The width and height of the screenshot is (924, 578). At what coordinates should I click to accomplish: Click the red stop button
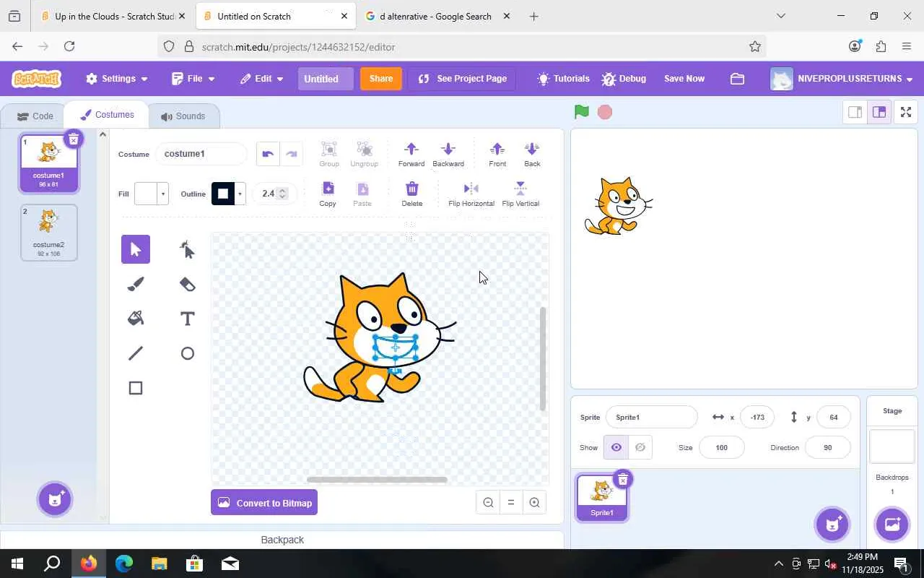[x=605, y=112]
